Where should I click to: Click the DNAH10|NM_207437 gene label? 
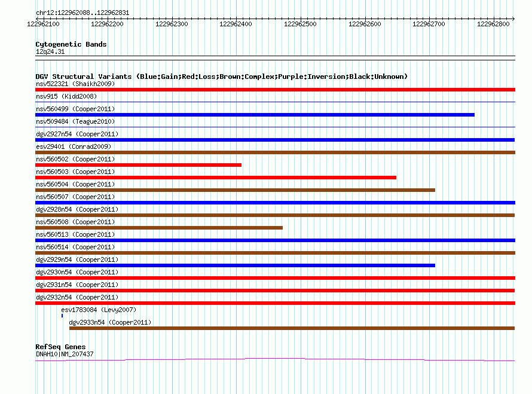click(65, 354)
